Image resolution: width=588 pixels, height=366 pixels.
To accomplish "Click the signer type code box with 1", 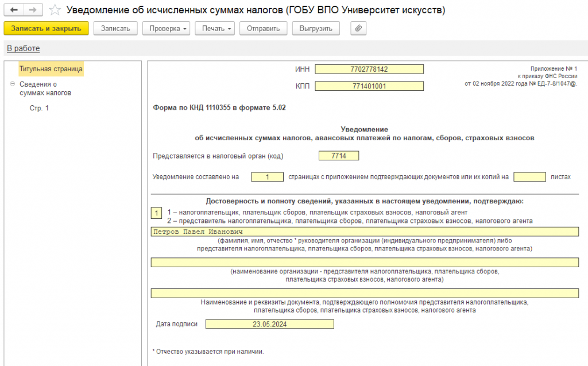I will pos(156,213).
